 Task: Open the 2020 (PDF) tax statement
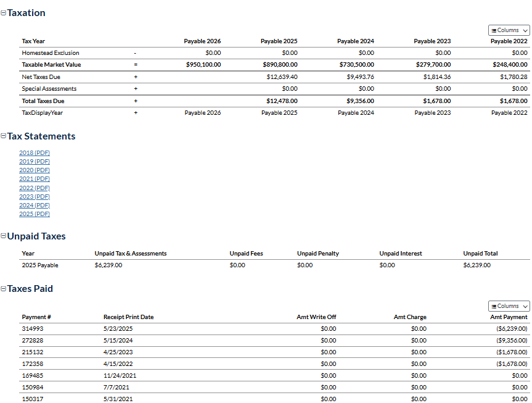coord(35,170)
